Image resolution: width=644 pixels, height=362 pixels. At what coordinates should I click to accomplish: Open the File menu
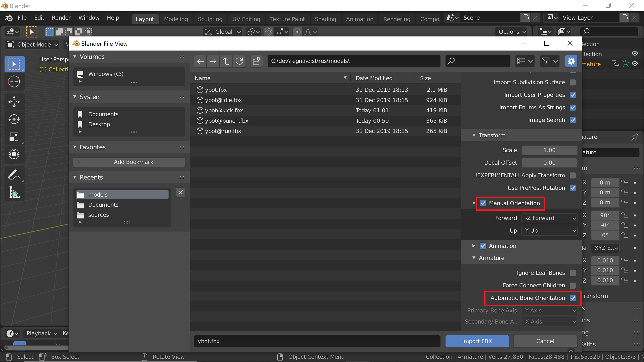point(22,18)
